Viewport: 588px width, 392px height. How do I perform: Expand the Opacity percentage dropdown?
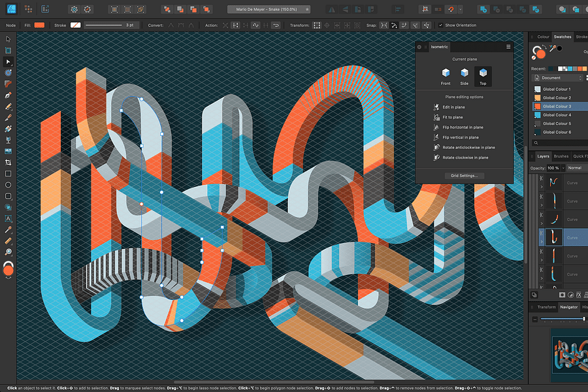point(563,168)
